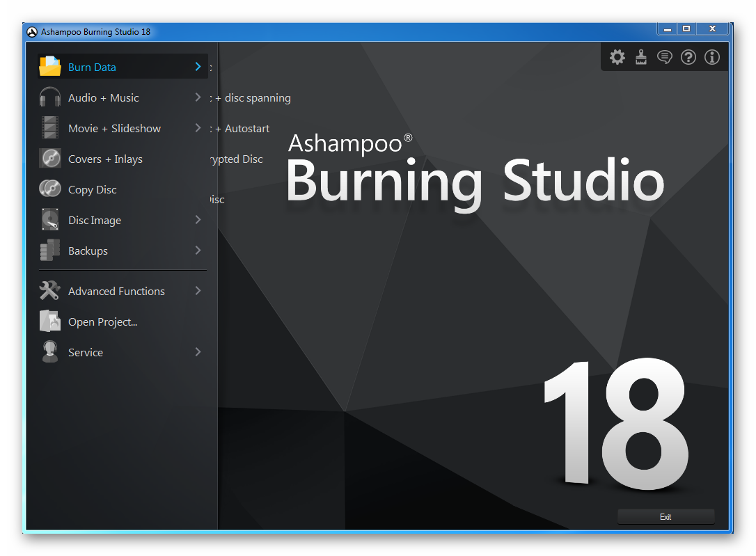Click the Movie + Slideshow filmstrip icon
The height and width of the screenshot is (556, 756).
(49, 127)
